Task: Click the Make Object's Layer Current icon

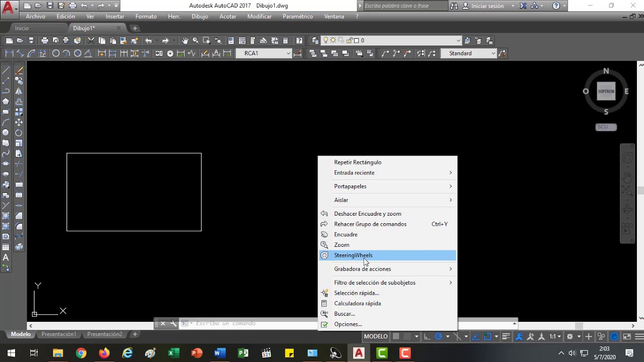Action: [x=467, y=41]
